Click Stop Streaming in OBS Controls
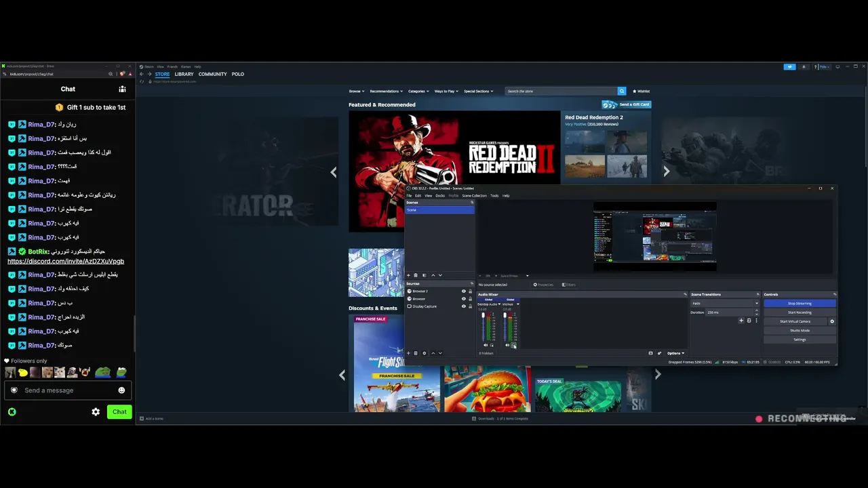 tap(800, 304)
